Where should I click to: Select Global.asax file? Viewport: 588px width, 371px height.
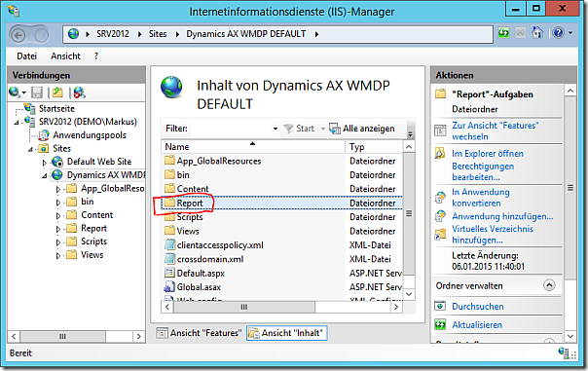(199, 287)
